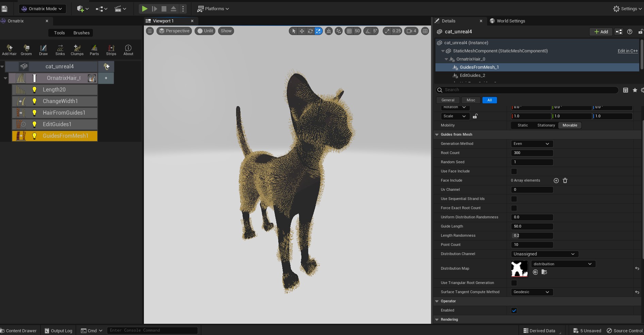Collapse the Guides from Mesh section
The image size is (644, 335).
click(x=437, y=135)
